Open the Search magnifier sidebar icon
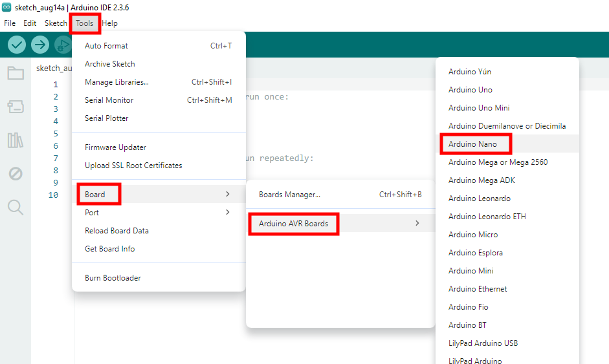This screenshot has width=609, height=364. point(16,208)
